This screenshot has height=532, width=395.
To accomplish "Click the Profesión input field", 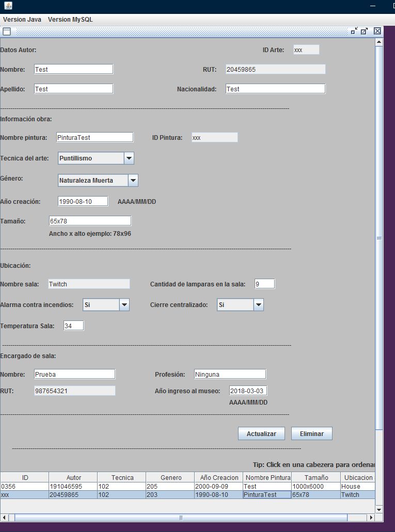I will [230, 374].
